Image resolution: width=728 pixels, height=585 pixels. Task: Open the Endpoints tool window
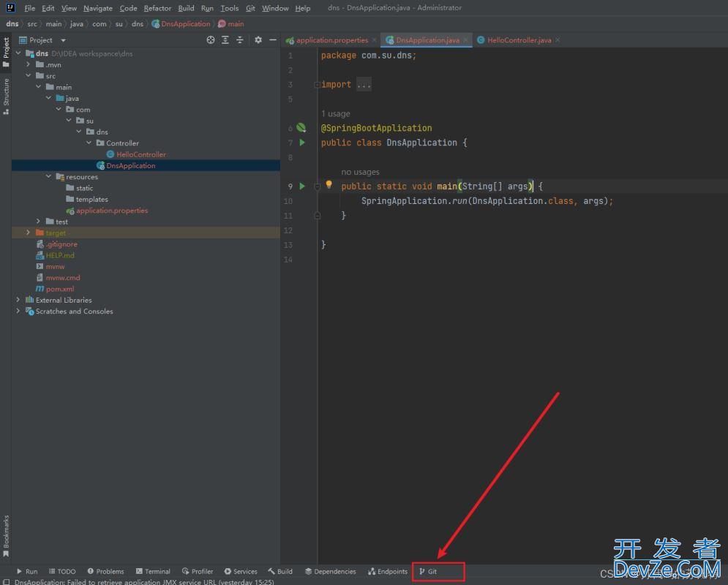point(388,572)
